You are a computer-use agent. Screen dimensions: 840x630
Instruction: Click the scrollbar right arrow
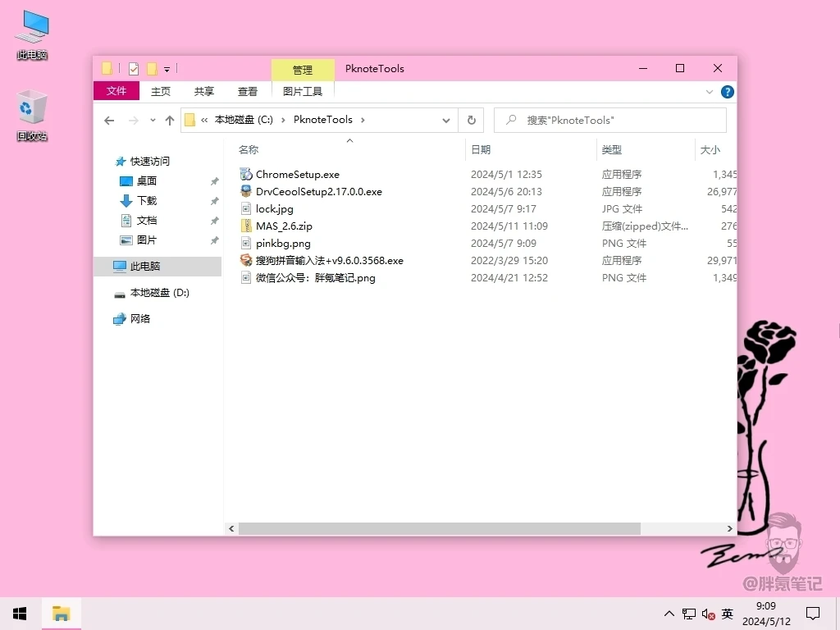(729, 529)
